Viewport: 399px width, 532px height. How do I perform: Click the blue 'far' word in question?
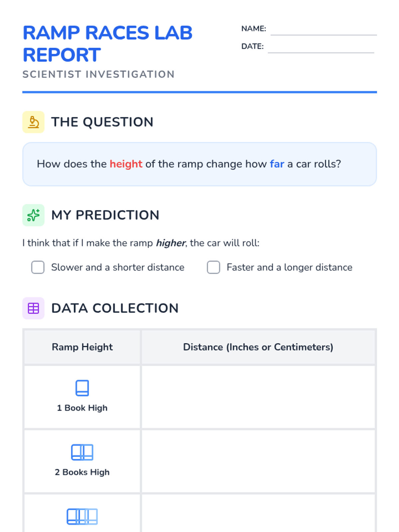[277, 164]
